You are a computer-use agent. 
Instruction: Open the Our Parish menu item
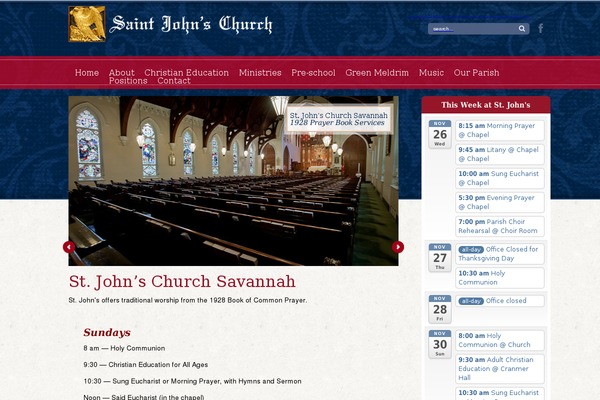click(x=476, y=73)
